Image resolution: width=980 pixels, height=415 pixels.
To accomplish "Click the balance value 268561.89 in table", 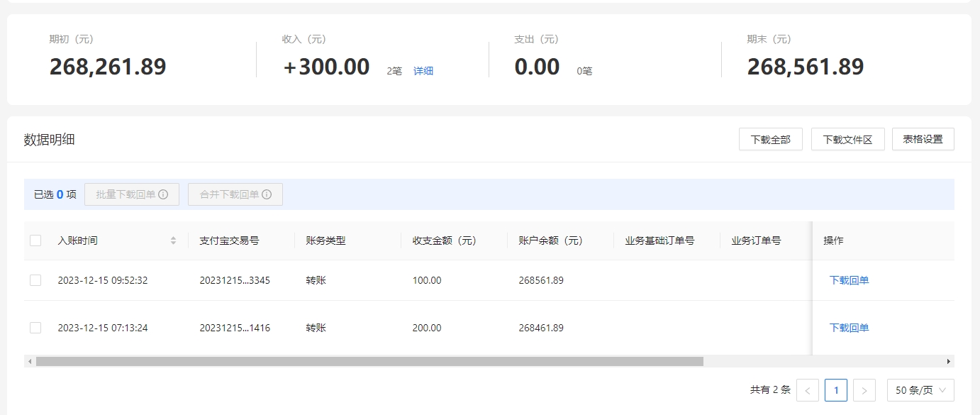I will click(541, 280).
